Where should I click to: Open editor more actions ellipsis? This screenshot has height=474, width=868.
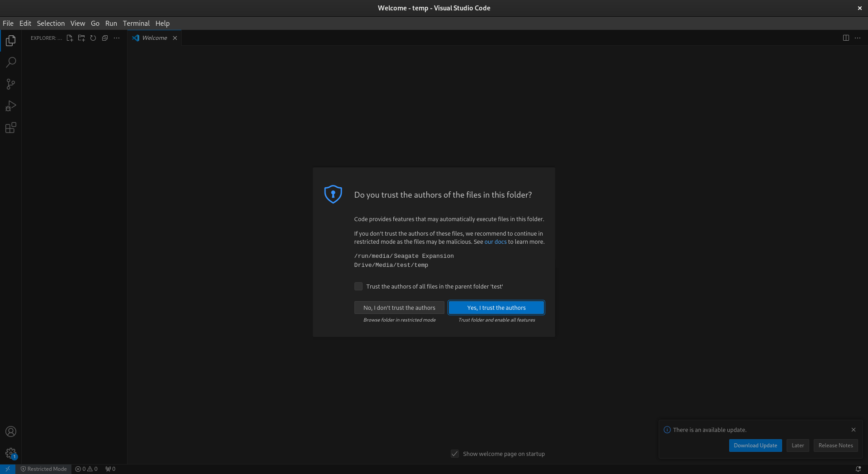[x=858, y=38]
